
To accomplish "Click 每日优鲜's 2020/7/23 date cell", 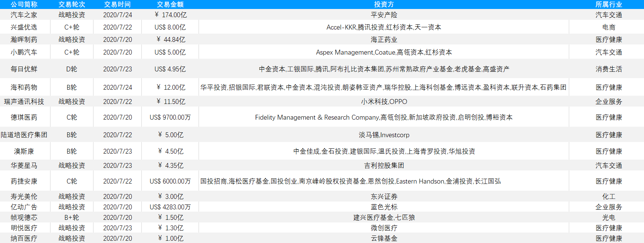I will 117,69.
